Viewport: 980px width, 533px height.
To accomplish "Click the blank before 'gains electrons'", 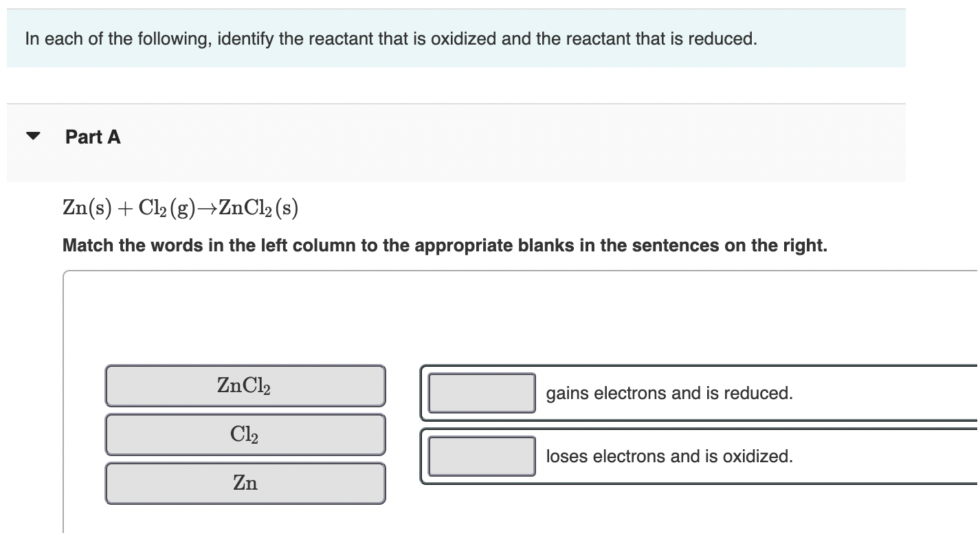I will coord(482,393).
